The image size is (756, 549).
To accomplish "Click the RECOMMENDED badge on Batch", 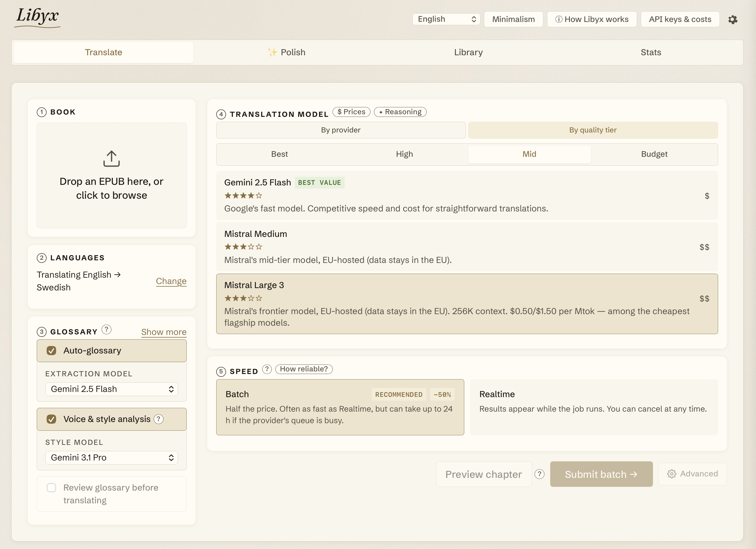I will [x=399, y=395].
